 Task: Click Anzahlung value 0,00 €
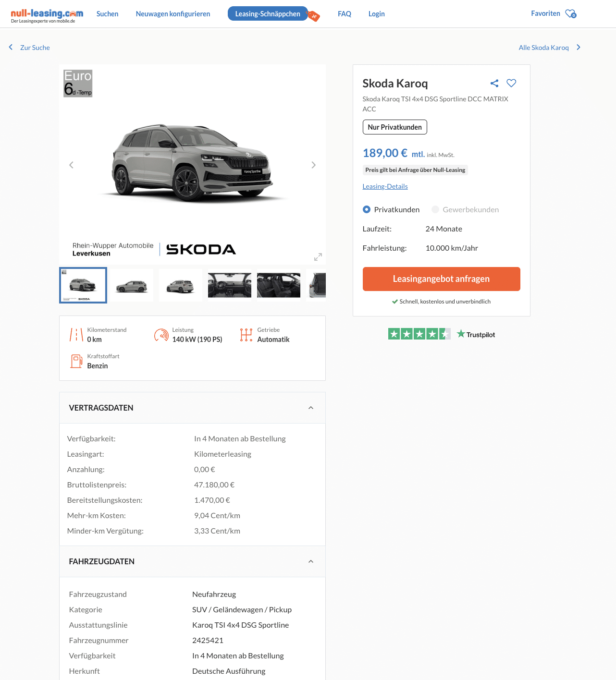point(205,470)
